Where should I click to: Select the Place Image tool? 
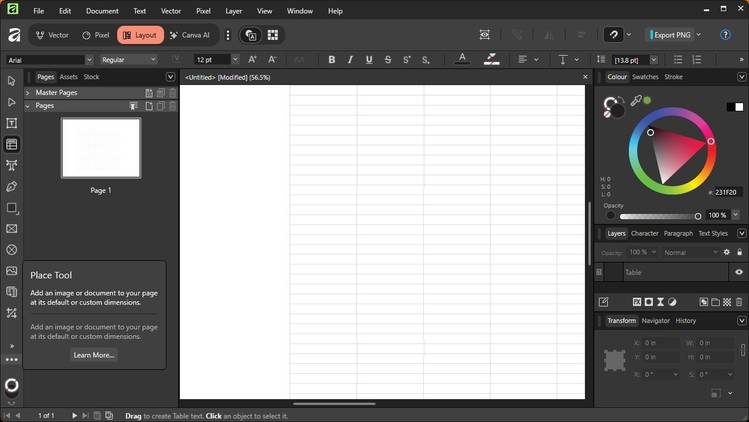pyautogui.click(x=11, y=271)
